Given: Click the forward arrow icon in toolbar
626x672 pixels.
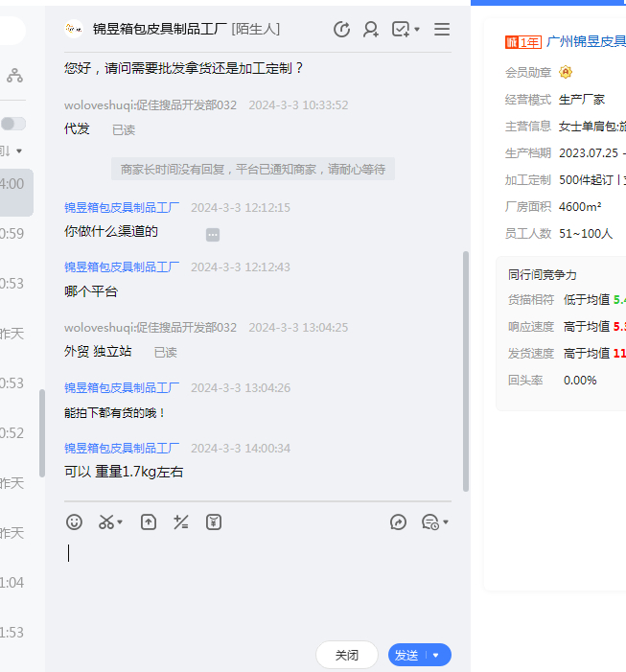Looking at the screenshot, I should tap(399, 521).
